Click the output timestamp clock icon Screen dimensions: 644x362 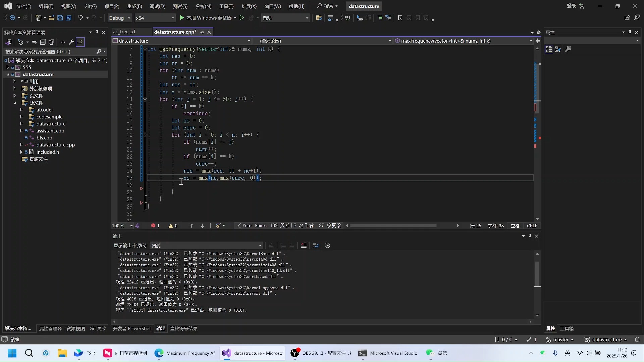click(327, 245)
